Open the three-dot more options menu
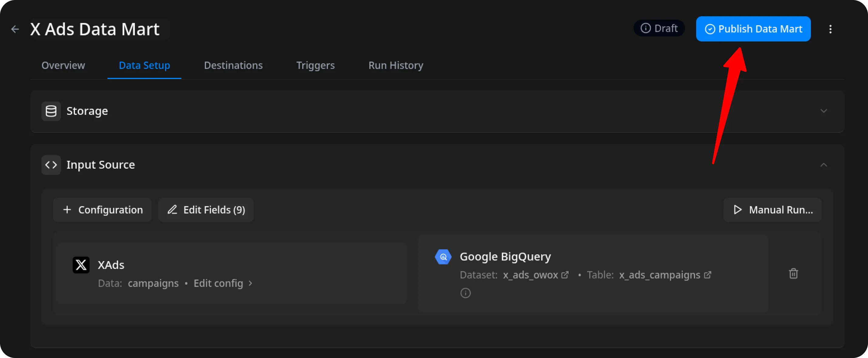Screen dimensions: 868x358 pyautogui.click(x=830, y=29)
